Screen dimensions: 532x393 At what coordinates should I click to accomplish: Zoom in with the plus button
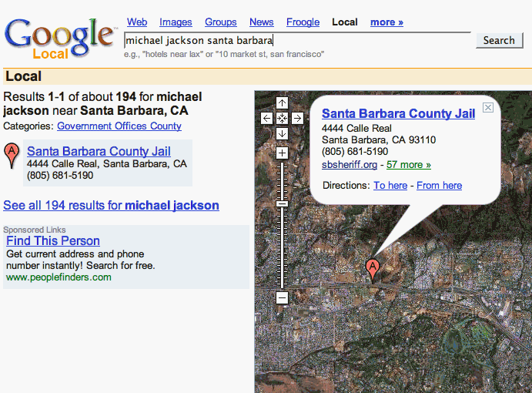coord(282,153)
